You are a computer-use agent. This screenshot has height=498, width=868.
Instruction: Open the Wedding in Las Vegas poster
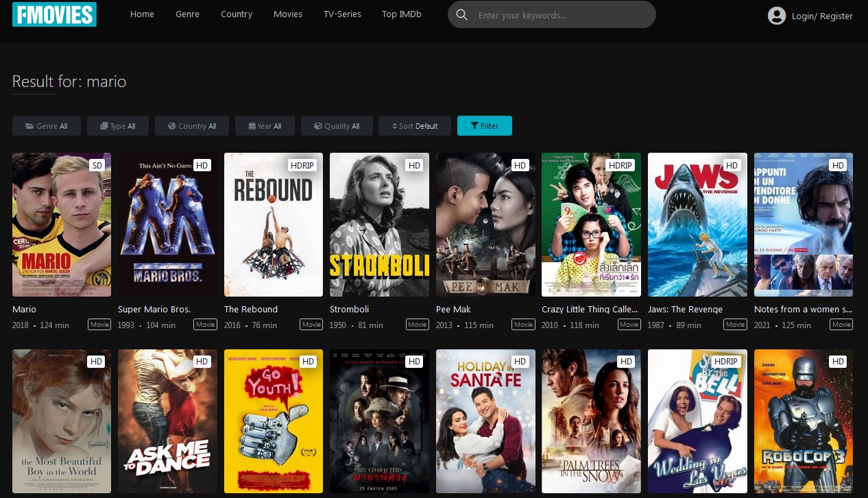(x=697, y=421)
